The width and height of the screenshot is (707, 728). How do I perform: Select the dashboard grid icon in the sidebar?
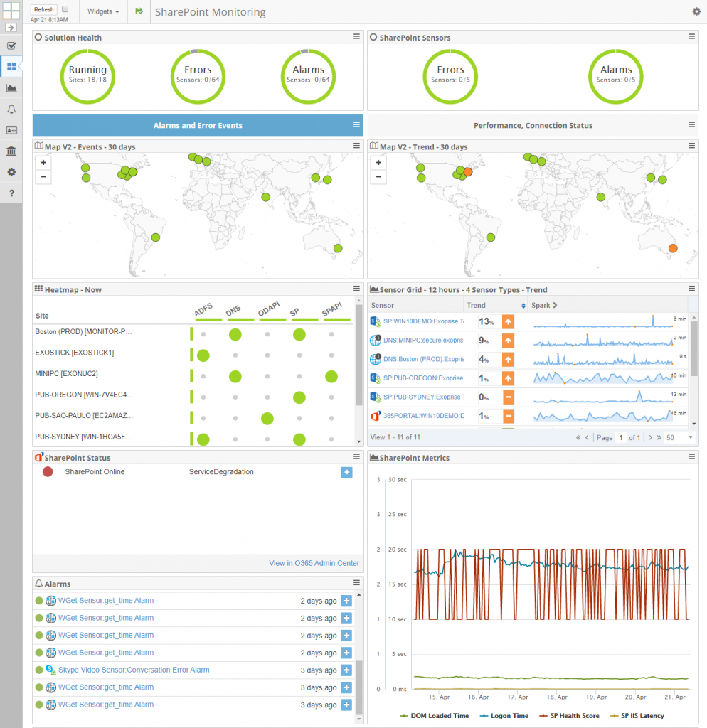click(11, 66)
